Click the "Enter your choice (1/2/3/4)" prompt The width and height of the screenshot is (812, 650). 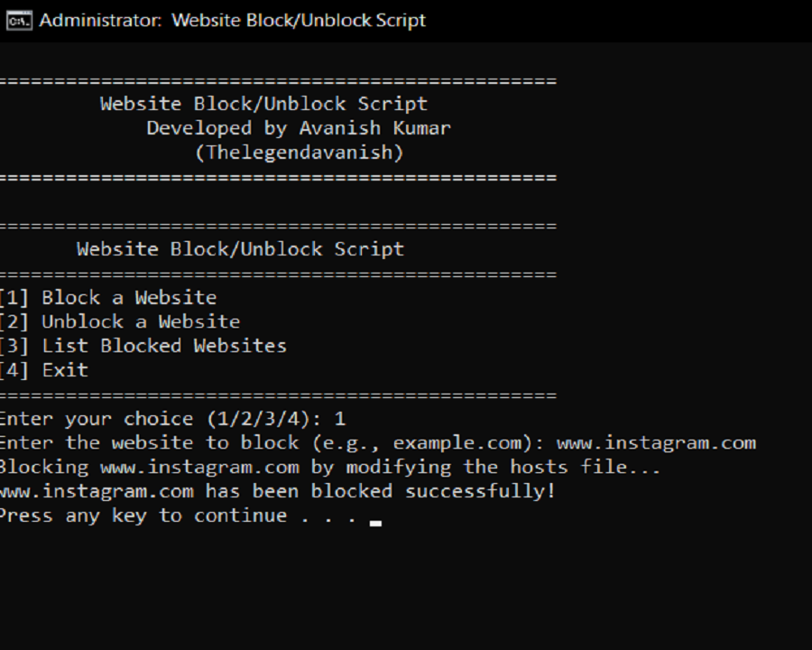click(x=162, y=419)
